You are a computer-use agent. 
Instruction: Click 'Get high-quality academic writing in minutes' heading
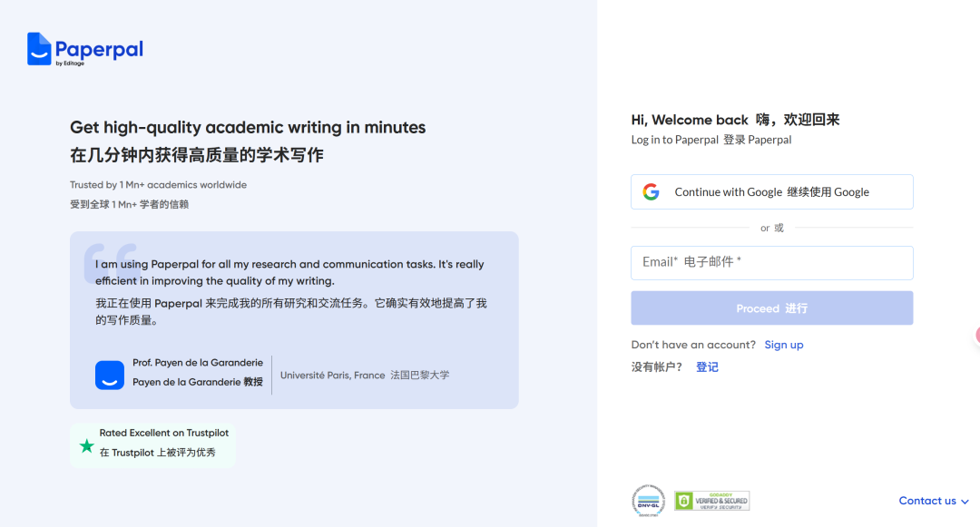pyautogui.click(x=248, y=127)
